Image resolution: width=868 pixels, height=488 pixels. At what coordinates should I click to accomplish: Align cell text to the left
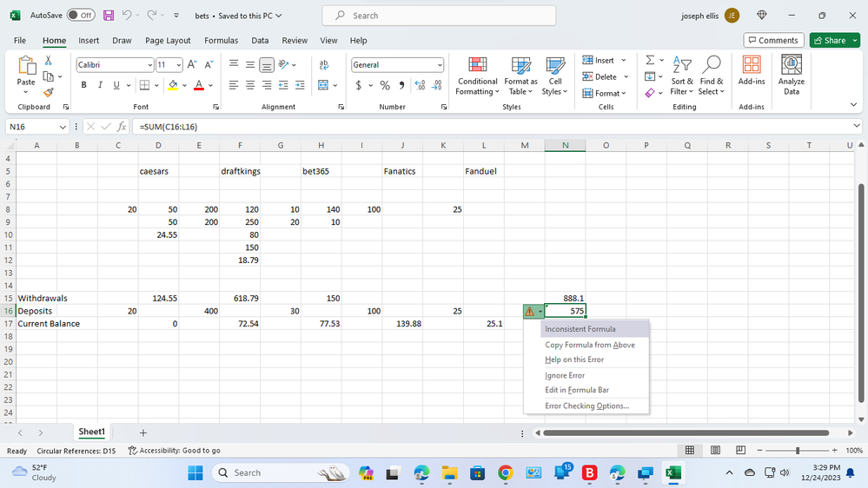click(x=234, y=85)
